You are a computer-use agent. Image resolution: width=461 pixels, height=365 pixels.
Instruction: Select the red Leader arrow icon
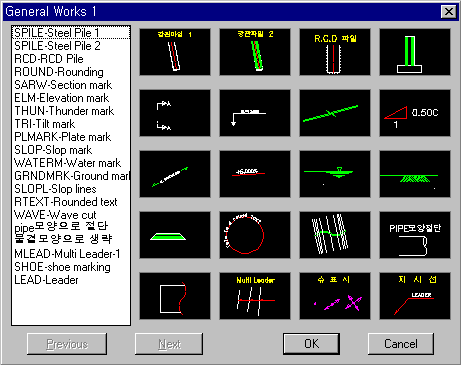point(415,296)
